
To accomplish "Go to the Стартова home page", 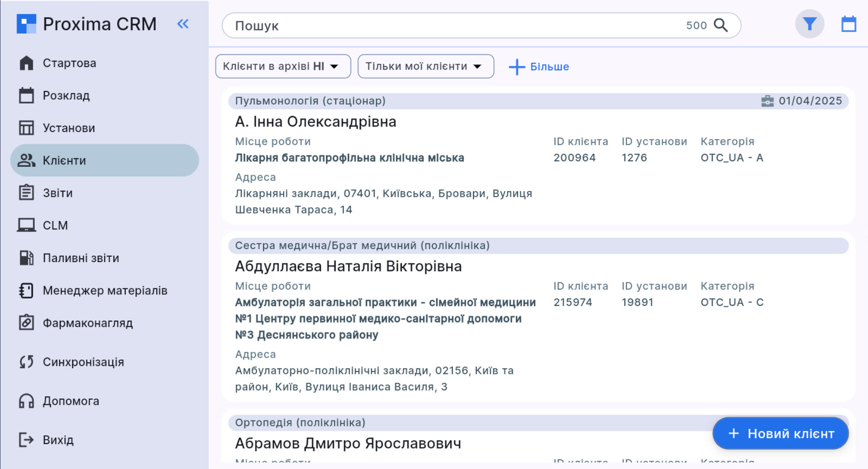I will (69, 63).
